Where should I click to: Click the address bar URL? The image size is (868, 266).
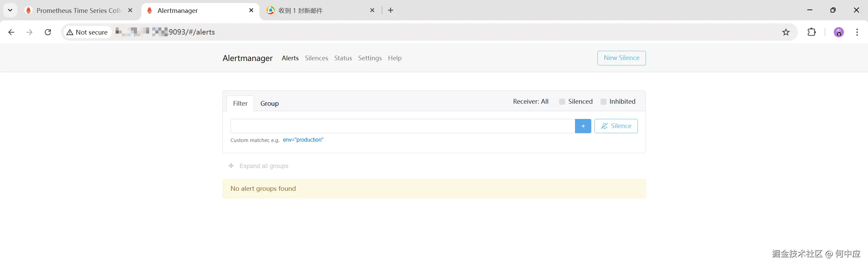point(165,32)
